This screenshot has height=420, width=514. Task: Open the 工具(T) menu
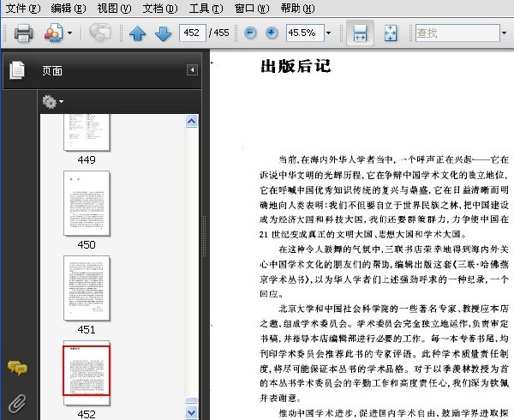206,9
